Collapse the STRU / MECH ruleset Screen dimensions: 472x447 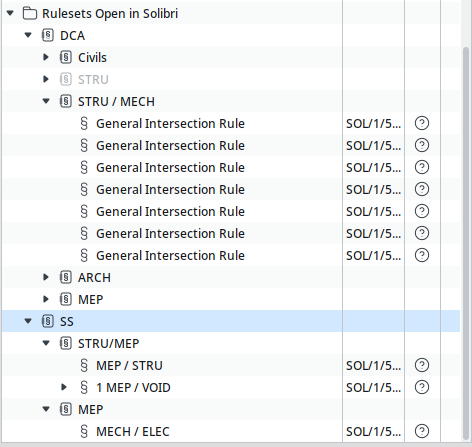click(46, 101)
